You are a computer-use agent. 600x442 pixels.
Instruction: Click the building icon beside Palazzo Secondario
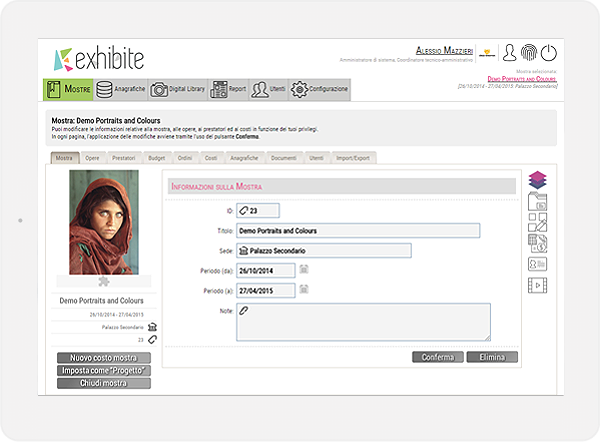152,327
